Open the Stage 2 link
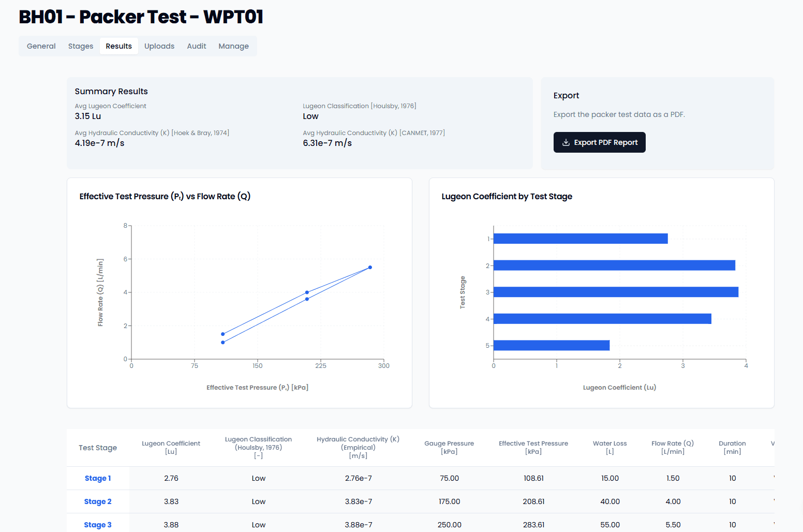Viewport: 803px width, 532px height. [98, 501]
